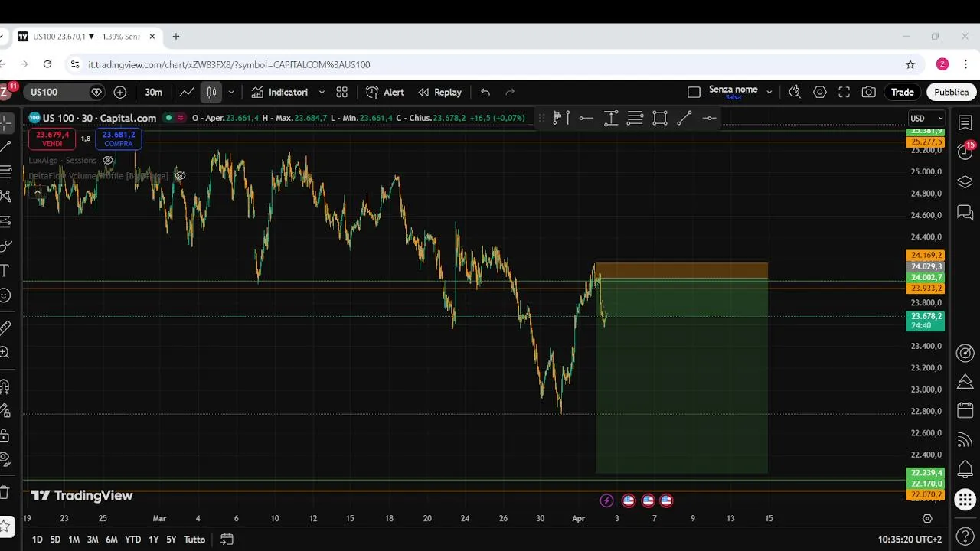Viewport: 980px width, 551px height.
Task: Click the Trade button
Action: (x=902, y=92)
